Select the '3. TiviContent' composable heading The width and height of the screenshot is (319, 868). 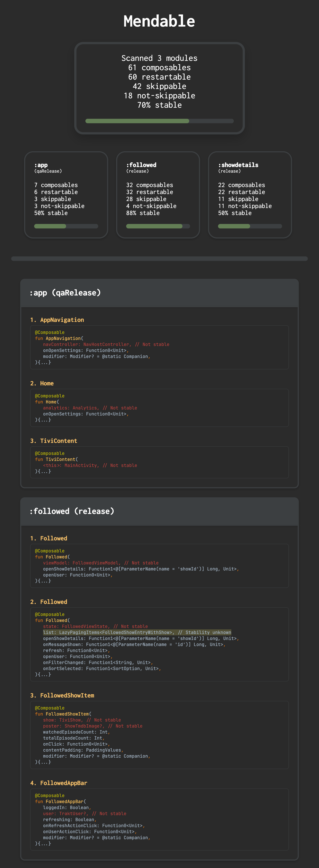pyautogui.click(x=54, y=441)
